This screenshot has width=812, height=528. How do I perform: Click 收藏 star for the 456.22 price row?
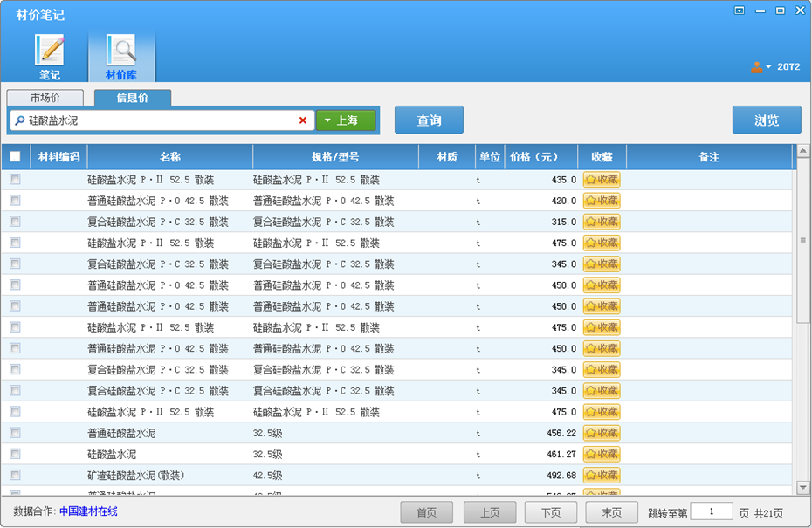click(x=602, y=433)
